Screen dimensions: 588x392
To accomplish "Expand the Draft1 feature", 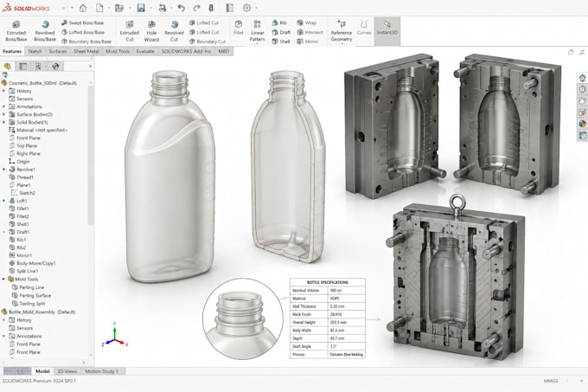I will [x=4, y=232].
